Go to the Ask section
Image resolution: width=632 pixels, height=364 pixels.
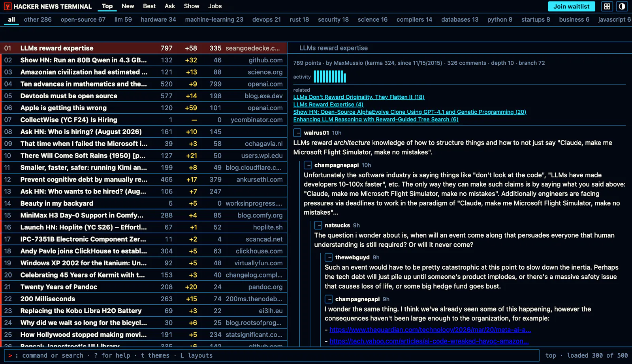pos(170,6)
